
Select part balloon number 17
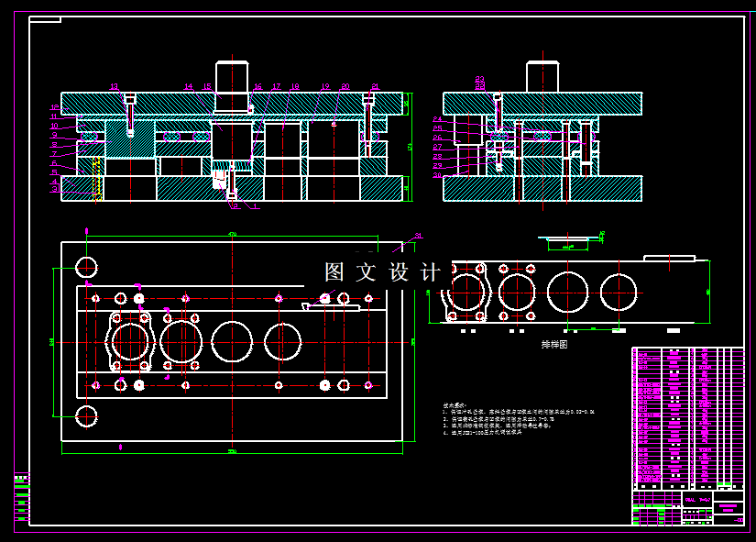[276, 87]
